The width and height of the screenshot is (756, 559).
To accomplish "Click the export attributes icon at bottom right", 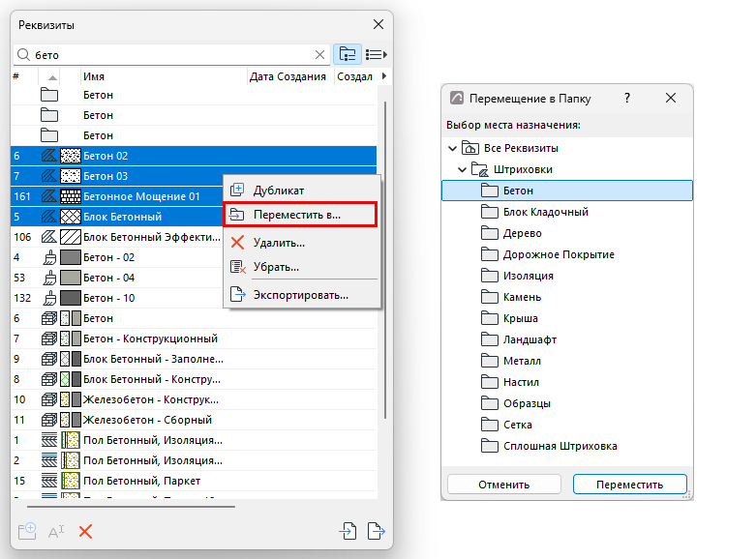I will (377, 531).
